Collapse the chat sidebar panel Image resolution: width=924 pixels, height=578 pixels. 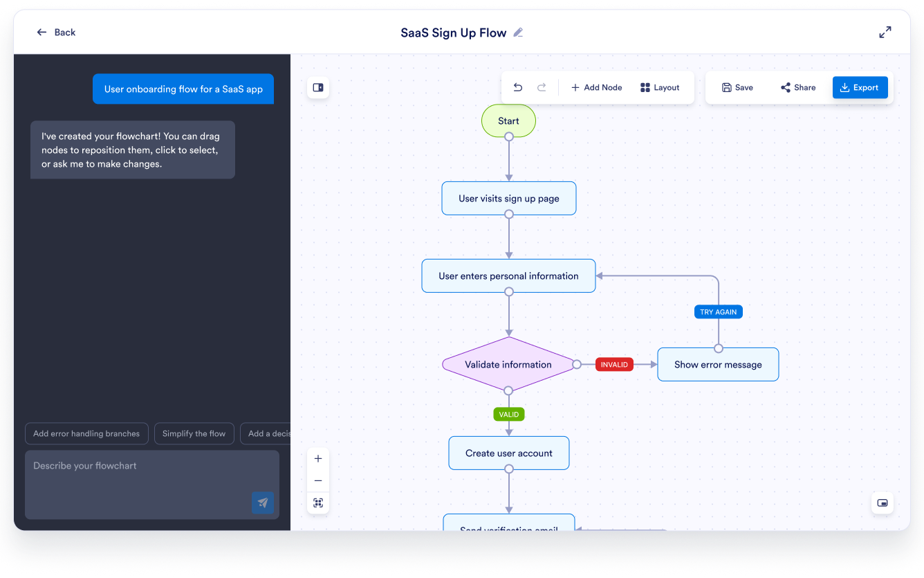[x=318, y=87]
